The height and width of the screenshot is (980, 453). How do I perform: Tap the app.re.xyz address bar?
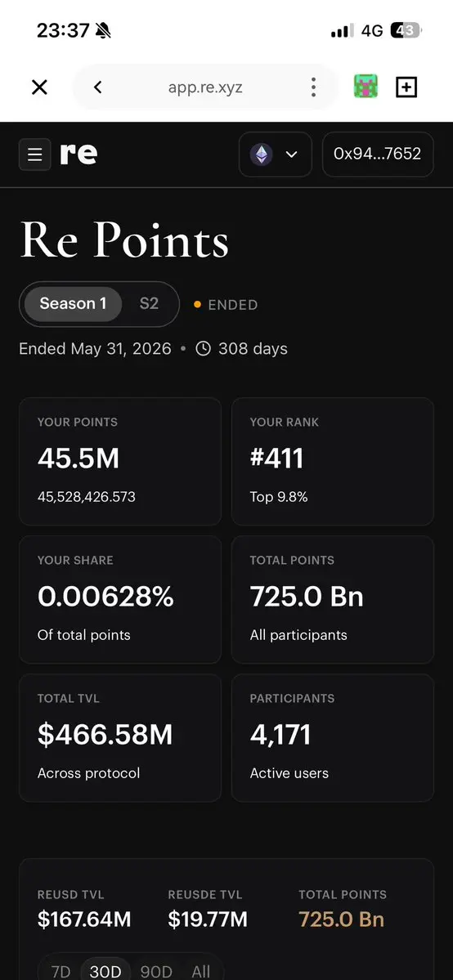[205, 87]
